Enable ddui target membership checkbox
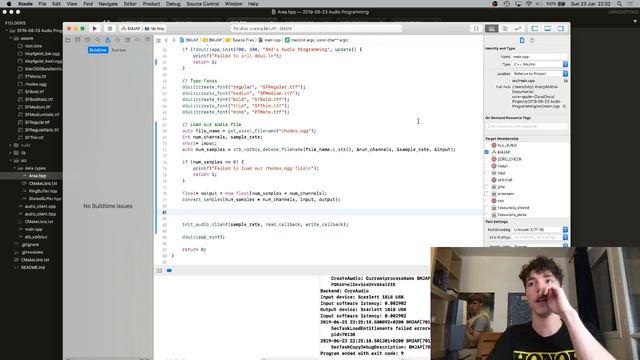This screenshot has height=360, width=640. 487,173
